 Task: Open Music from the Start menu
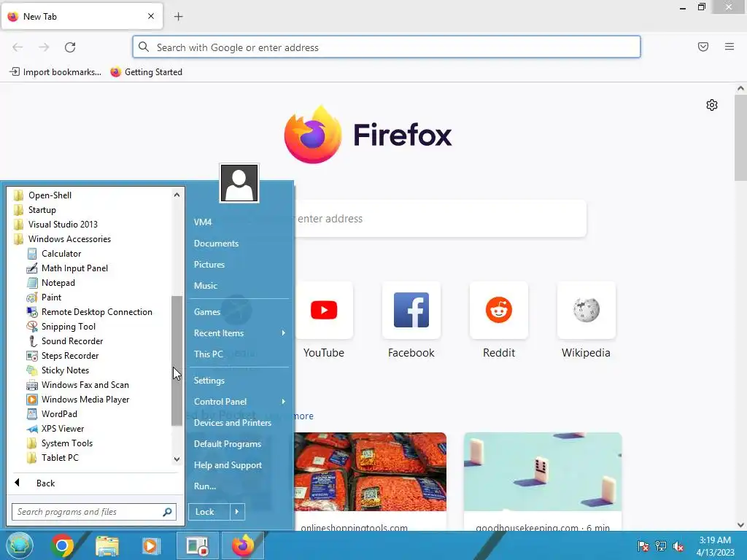pyautogui.click(x=205, y=286)
